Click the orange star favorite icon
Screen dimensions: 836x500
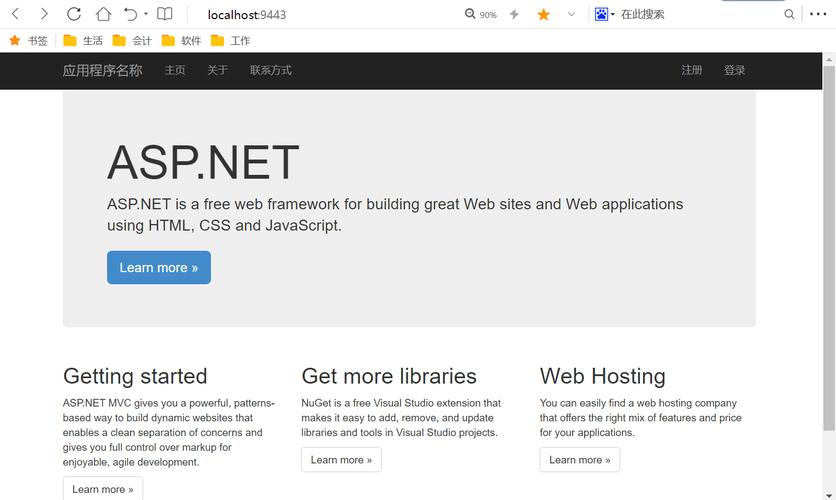544,14
